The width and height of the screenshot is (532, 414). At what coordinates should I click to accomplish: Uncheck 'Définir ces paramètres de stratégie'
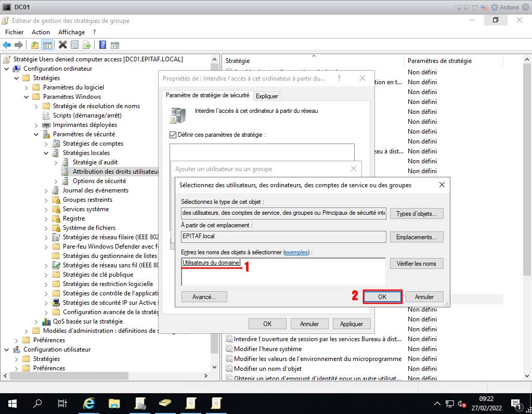(173, 135)
